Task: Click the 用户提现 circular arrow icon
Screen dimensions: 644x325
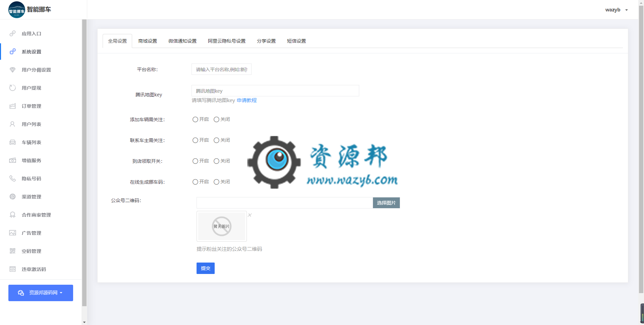Action: (x=12, y=88)
